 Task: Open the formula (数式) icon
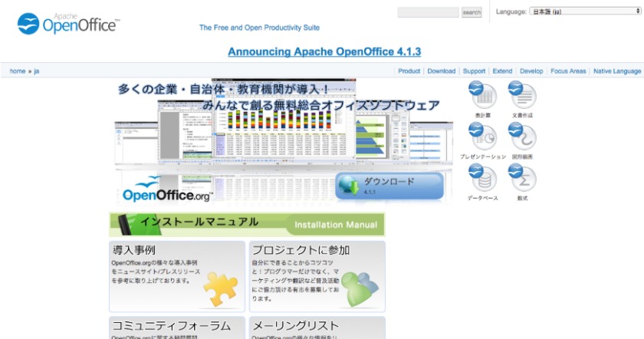coord(522,178)
